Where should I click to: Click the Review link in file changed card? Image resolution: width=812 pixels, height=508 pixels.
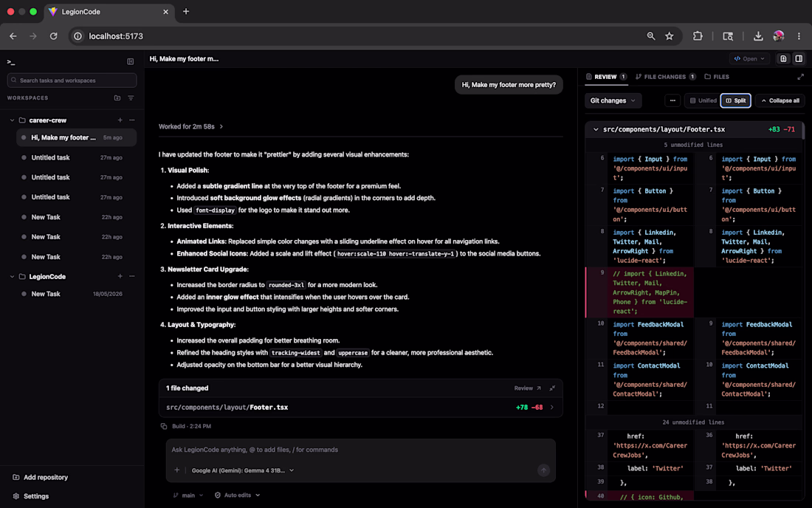(x=528, y=388)
